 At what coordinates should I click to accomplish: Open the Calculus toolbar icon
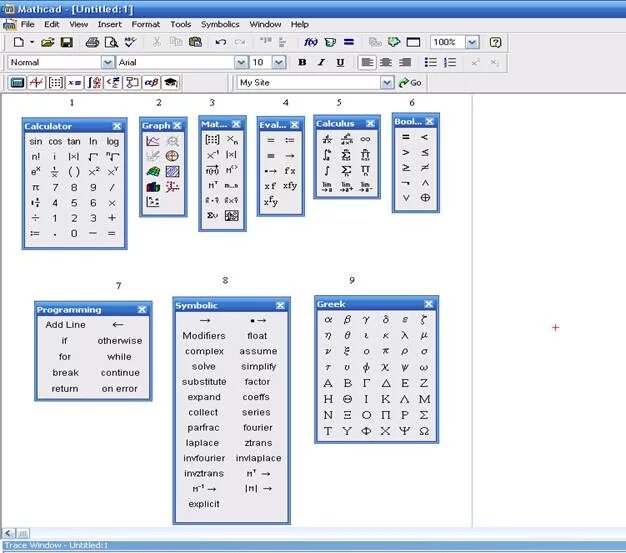coord(94,83)
